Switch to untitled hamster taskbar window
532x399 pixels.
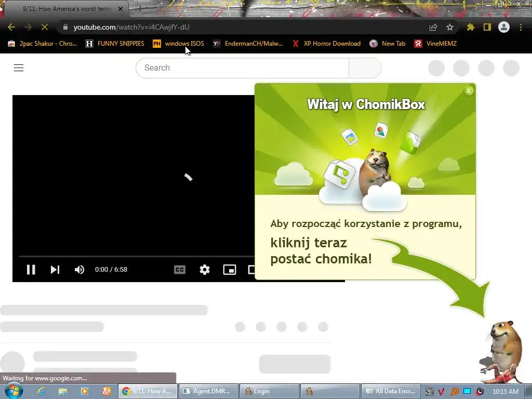point(330,391)
